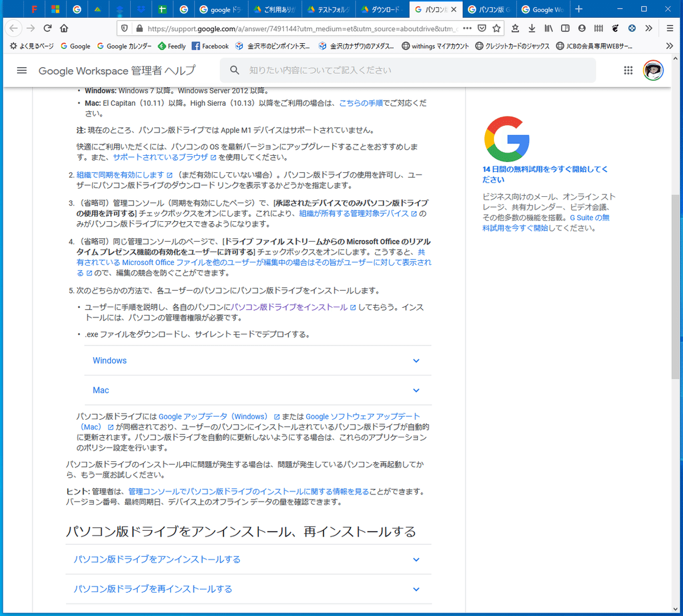Open the Firefox application menu hamburger
This screenshot has width=683, height=616.
click(669, 28)
